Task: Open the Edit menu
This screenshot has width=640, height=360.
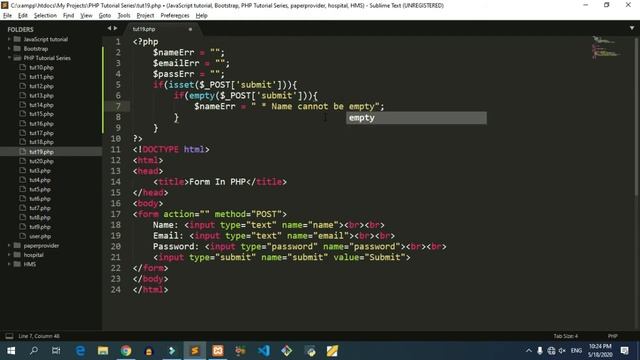Action: point(23,16)
